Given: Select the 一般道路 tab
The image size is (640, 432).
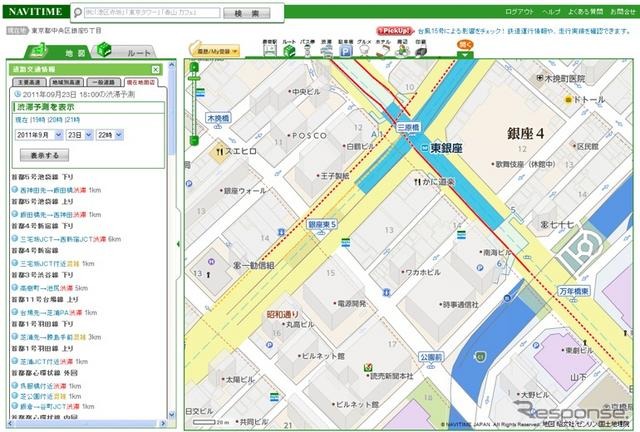Looking at the screenshot, I should pos(104,82).
